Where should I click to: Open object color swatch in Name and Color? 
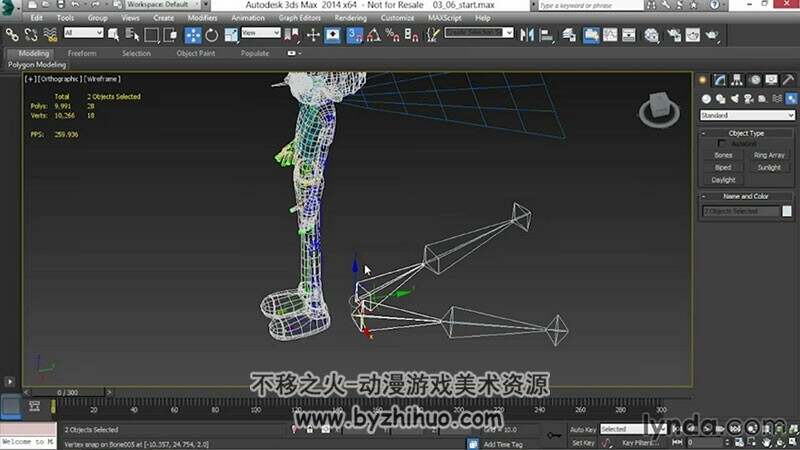pyautogui.click(x=787, y=211)
